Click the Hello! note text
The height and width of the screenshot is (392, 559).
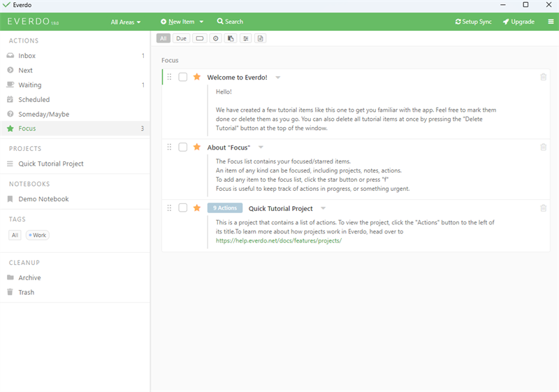[224, 92]
